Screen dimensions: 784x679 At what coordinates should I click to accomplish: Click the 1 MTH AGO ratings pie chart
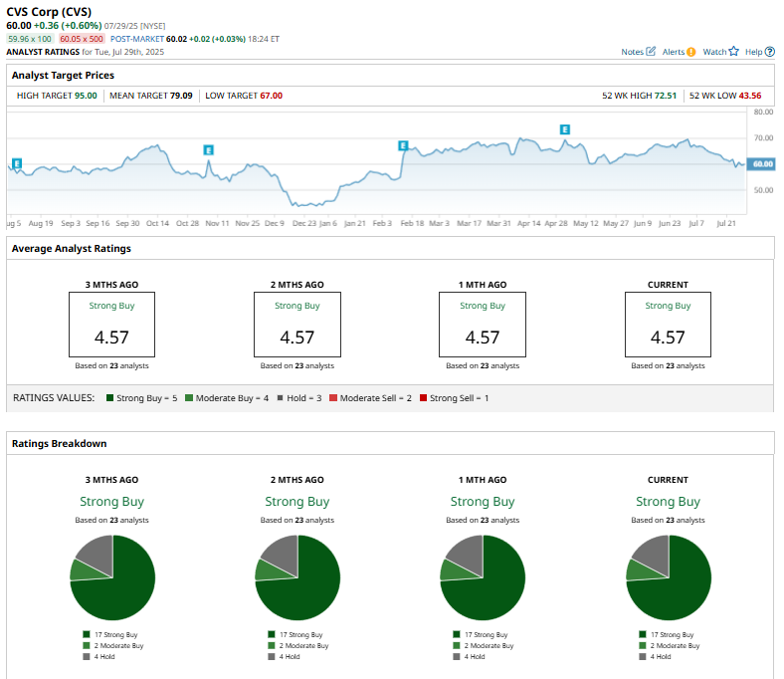[x=483, y=577]
